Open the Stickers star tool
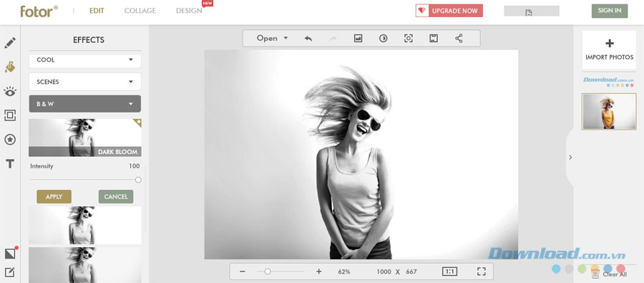This screenshot has height=283, width=644. pyautogui.click(x=10, y=140)
